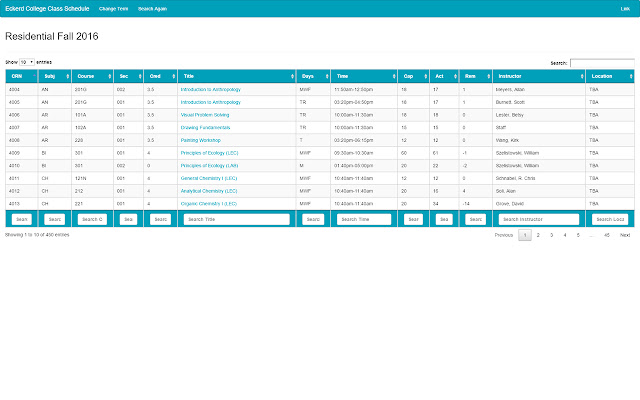Click the Search Instructor filter field

click(539, 219)
